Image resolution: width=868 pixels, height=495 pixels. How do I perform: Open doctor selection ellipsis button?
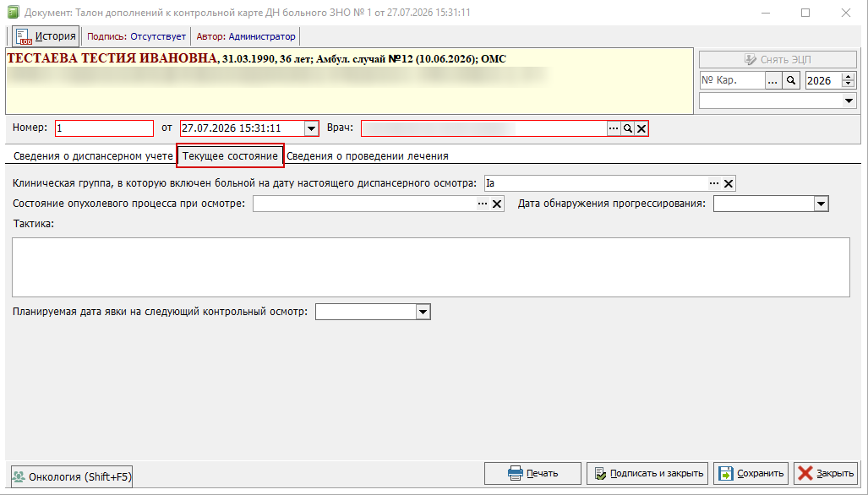pyautogui.click(x=614, y=128)
